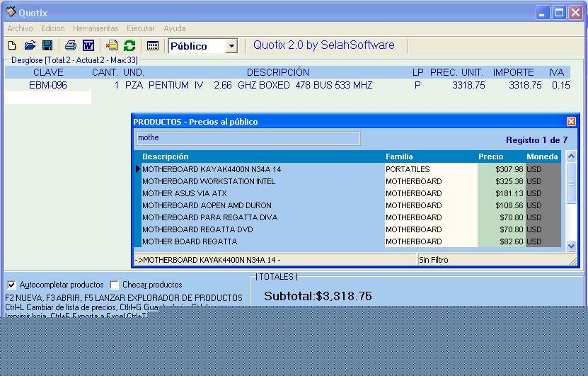The image size is (588, 376).
Task: Click the $307.98 price cell
Action: (502, 169)
